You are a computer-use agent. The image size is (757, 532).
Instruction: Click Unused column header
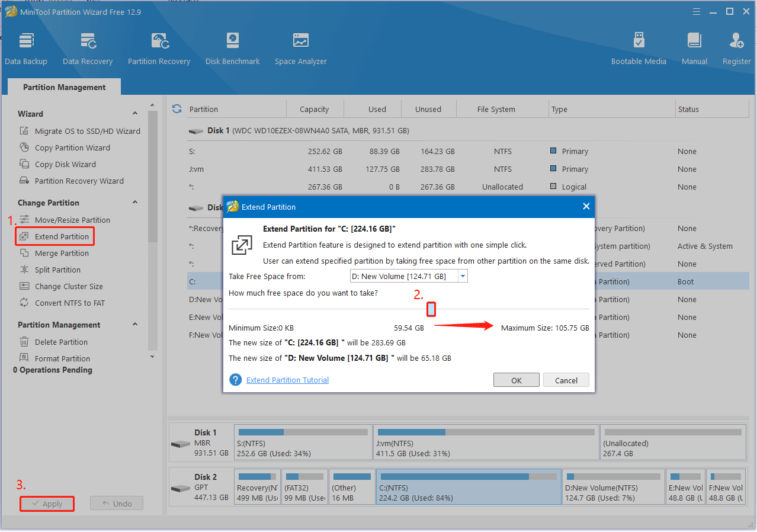[x=428, y=110]
